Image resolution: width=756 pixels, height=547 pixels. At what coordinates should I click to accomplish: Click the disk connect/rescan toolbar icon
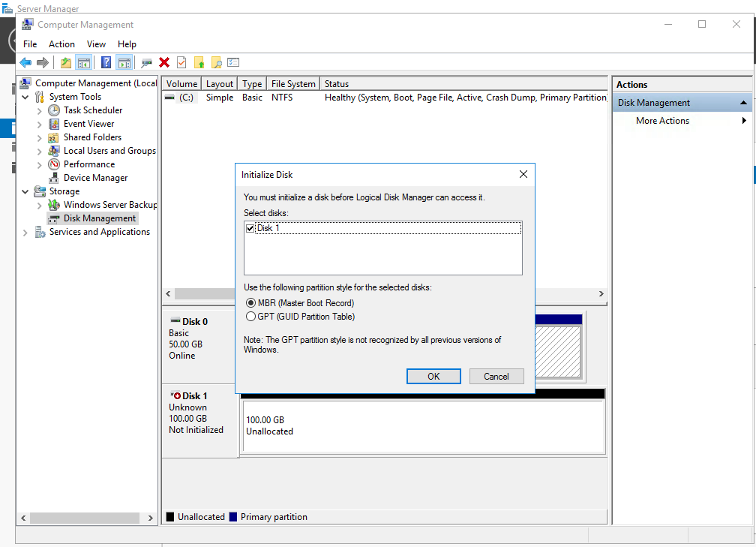[x=146, y=62]
